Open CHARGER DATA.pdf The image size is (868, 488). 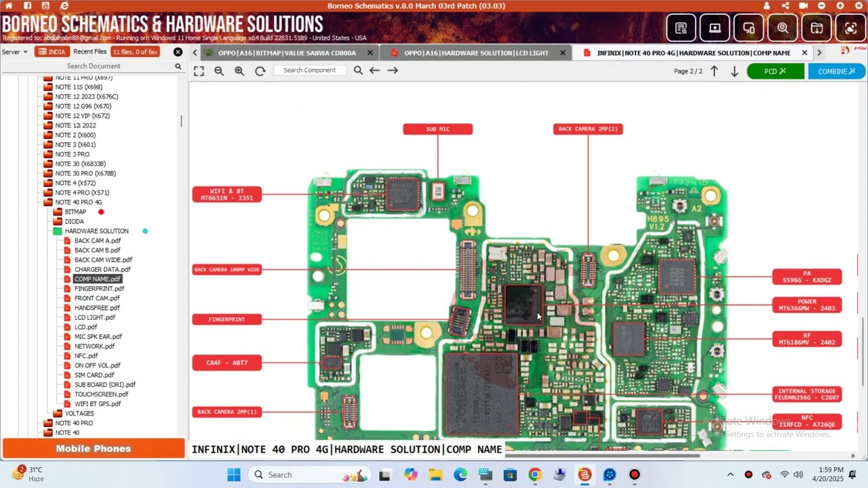[102, 270]
